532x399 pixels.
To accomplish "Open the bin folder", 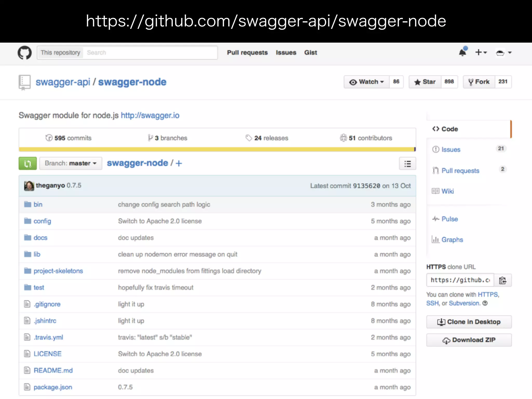I will (38, 204).
